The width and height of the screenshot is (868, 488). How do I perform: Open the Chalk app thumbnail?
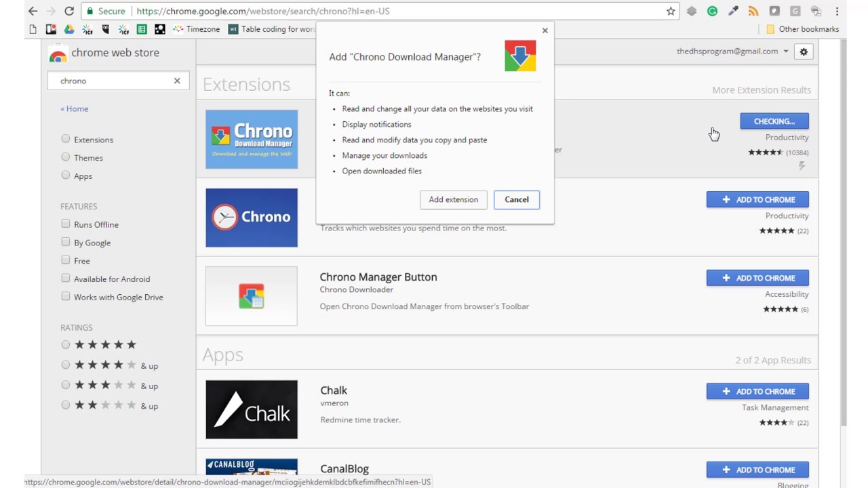[252, 409]
